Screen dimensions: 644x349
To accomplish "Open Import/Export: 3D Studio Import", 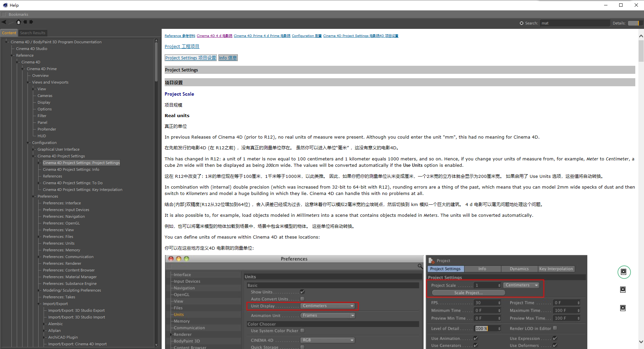I will tap(76, 317).
